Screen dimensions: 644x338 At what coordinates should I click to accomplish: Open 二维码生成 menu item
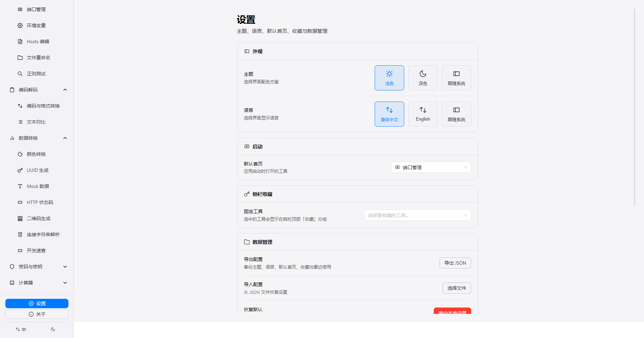pos(37,218)
